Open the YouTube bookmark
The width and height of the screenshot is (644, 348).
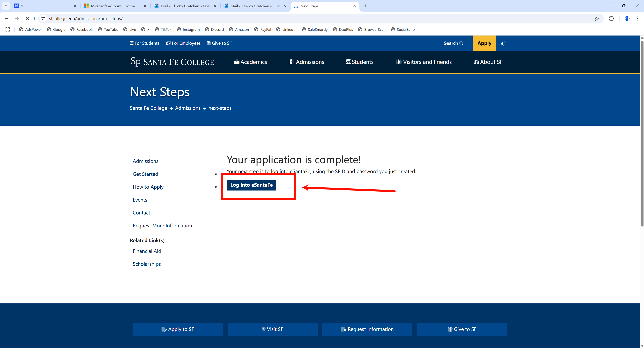(108, 29)
